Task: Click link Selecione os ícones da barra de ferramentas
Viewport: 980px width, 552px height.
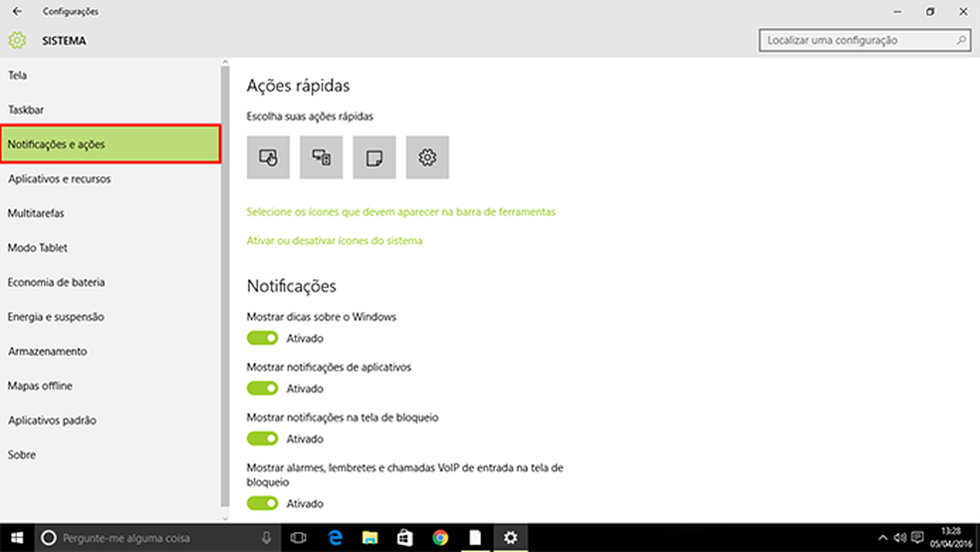Action: [x=400, y=212]
